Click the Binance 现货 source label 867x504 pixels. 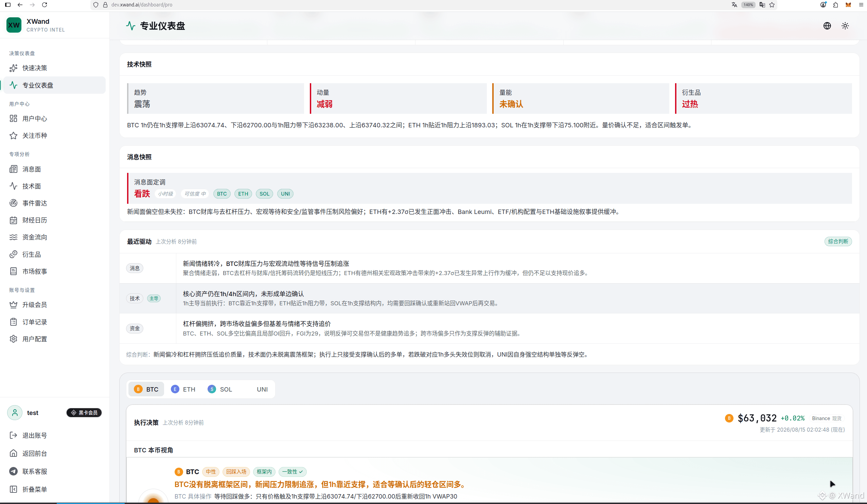[x=827, y=418]
